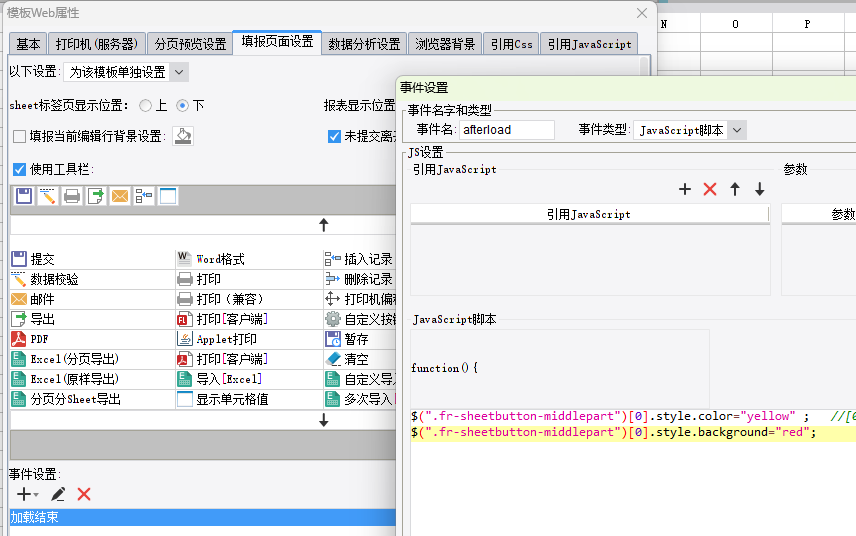Switch to the 引用JavaScript tab
The height and width of the screenshot is (536, 856).
590,44
